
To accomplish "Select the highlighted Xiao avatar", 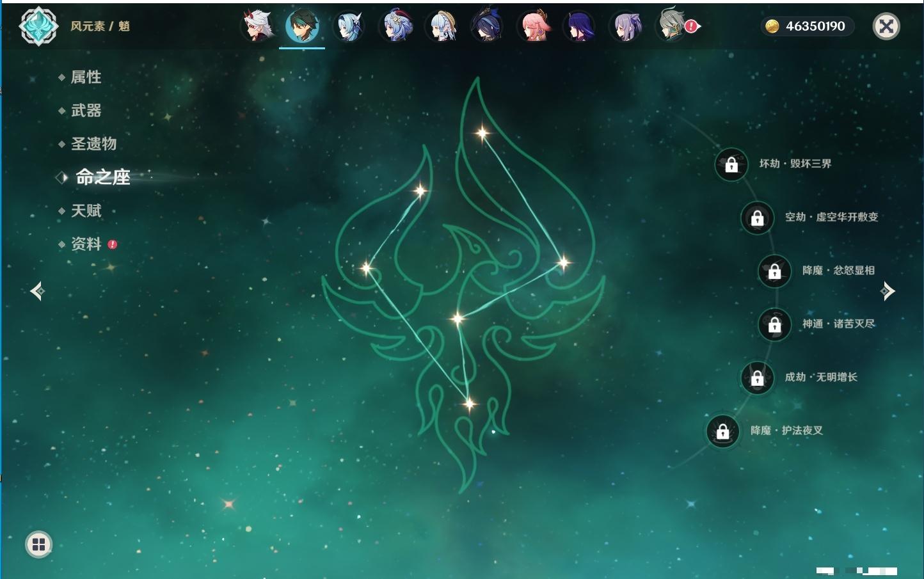I will click(x=302, y=26).
